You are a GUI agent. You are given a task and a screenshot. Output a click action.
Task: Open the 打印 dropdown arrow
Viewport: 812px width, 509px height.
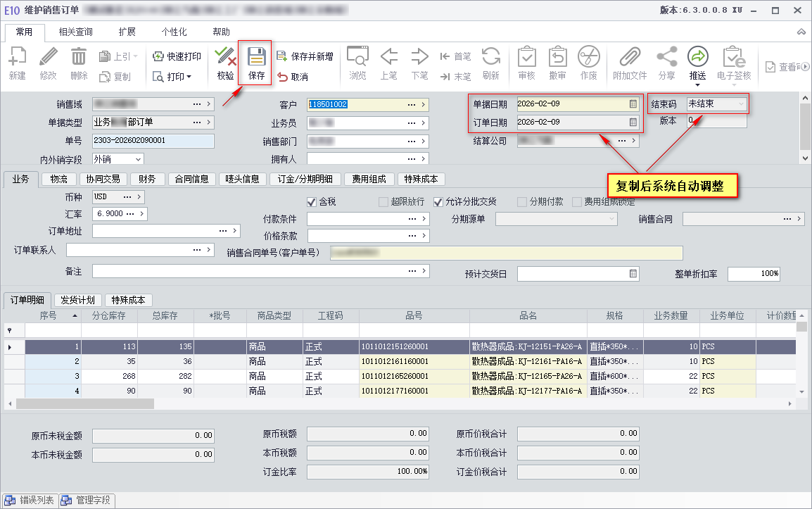pos(189,77)
